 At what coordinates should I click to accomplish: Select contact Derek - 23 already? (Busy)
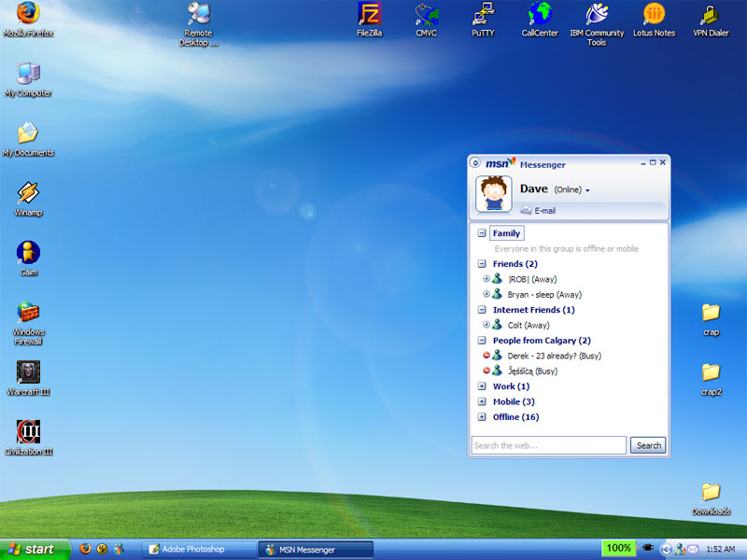(x=554, y=356)
